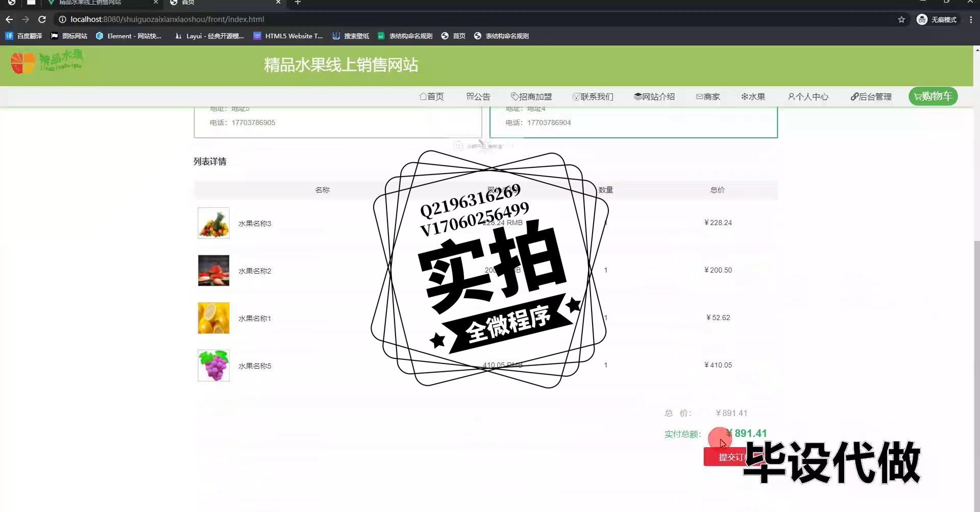Open the HTML5 Website bookmark
This screenshot has width=980, height=512.
pyautogui.click(x=288, y=36)
